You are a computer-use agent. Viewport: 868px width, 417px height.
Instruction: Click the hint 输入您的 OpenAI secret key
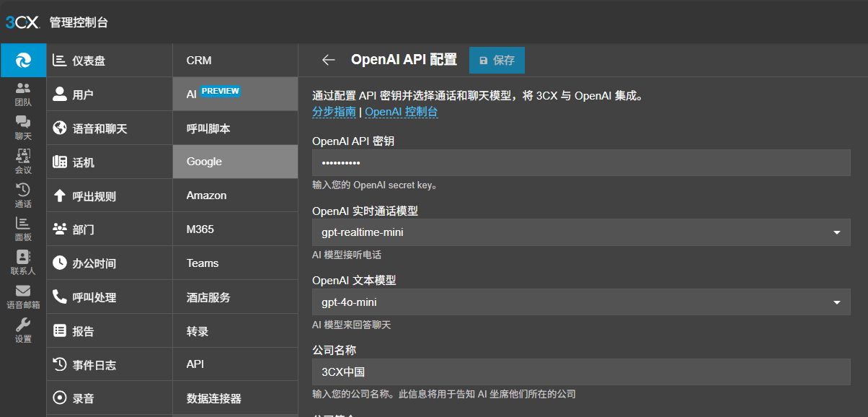[375, 185]
